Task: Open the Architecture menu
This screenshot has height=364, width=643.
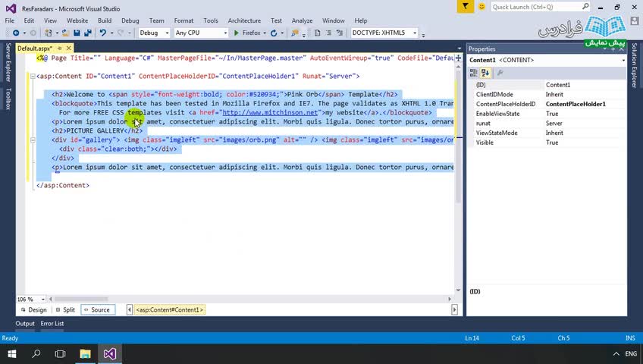Action: [x=244, y=20]
